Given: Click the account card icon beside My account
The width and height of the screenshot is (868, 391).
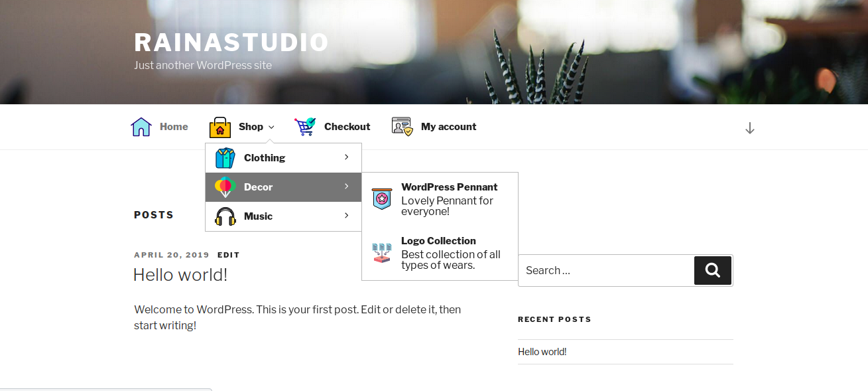Looking at the screenshot, I should [403, 127].
